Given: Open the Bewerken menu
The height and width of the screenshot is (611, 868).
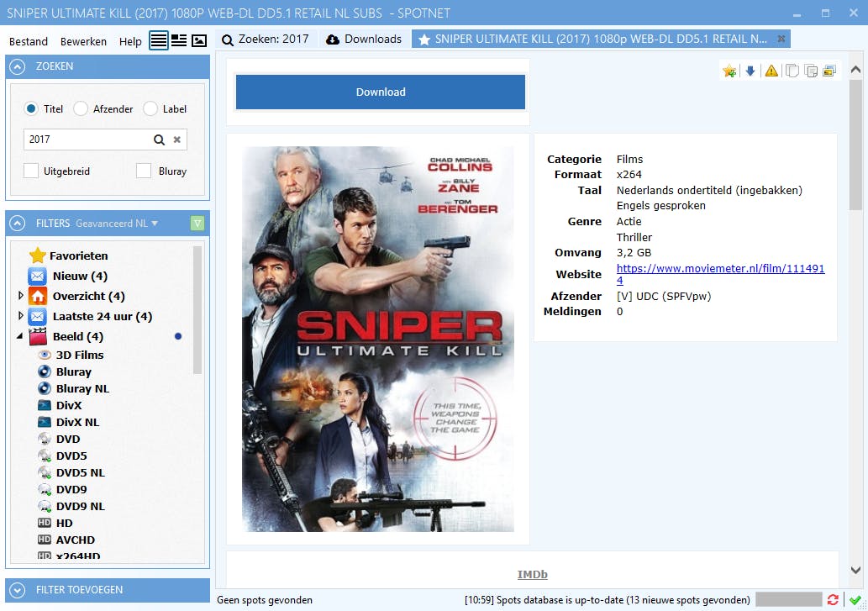Looking at the screenshot, I should (83, 41).
